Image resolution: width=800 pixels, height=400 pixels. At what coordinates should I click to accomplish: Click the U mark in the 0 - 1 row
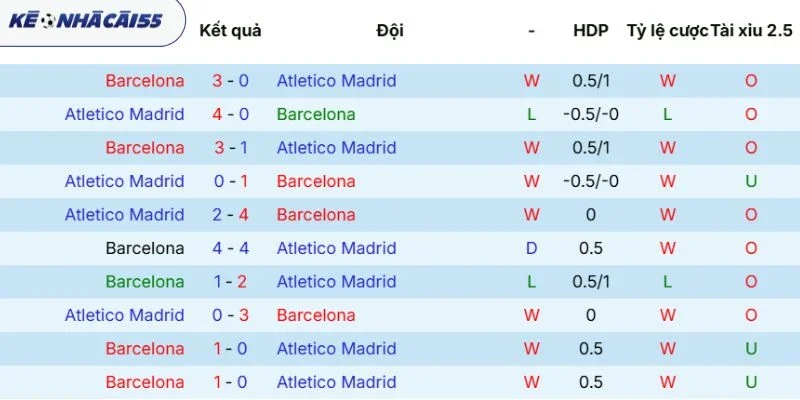click(751, 181)
